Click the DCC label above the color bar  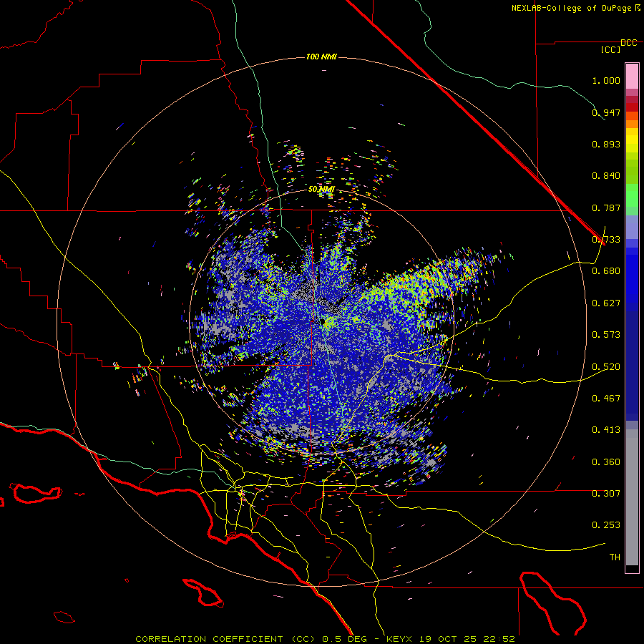pos(628,43)
